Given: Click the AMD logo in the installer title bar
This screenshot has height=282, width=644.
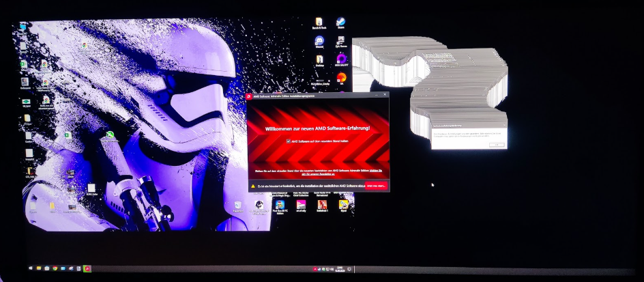Looking at the screenshot, I should tap(249, 96).
